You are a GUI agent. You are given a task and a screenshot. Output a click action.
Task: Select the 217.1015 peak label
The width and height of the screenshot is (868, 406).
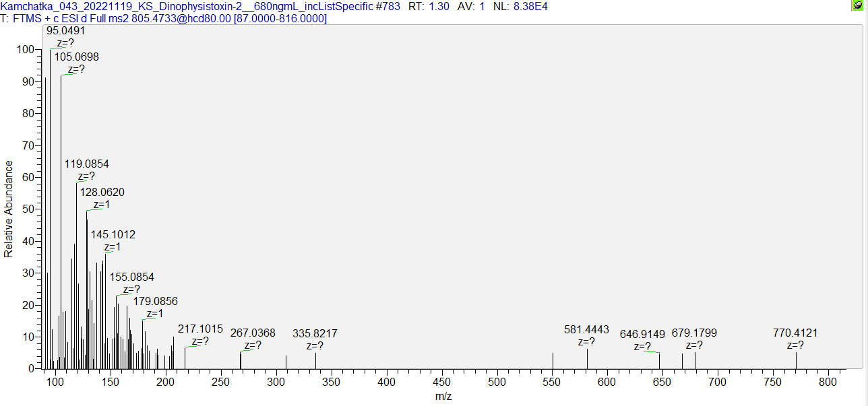pyautogui.click(x=200, y=329)
